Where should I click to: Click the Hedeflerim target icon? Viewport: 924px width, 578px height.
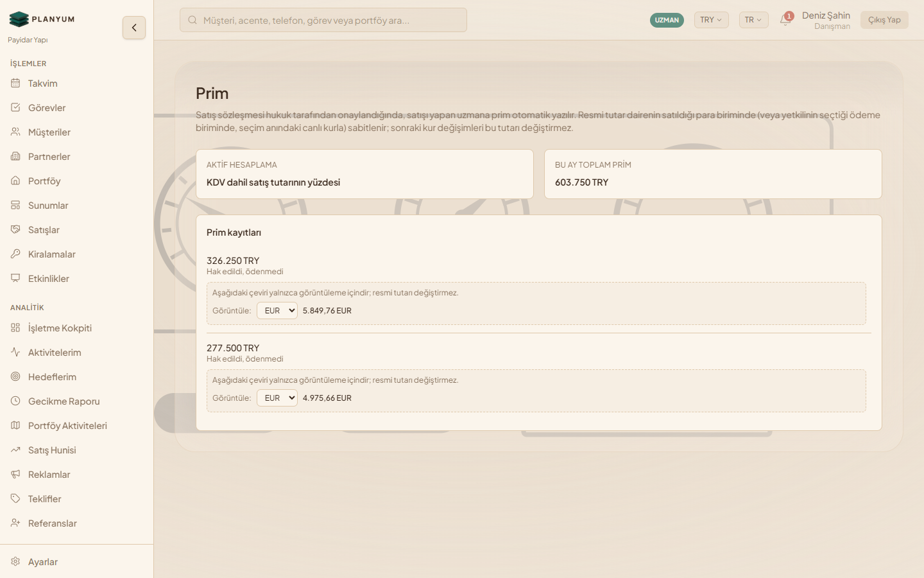(15, 377)
